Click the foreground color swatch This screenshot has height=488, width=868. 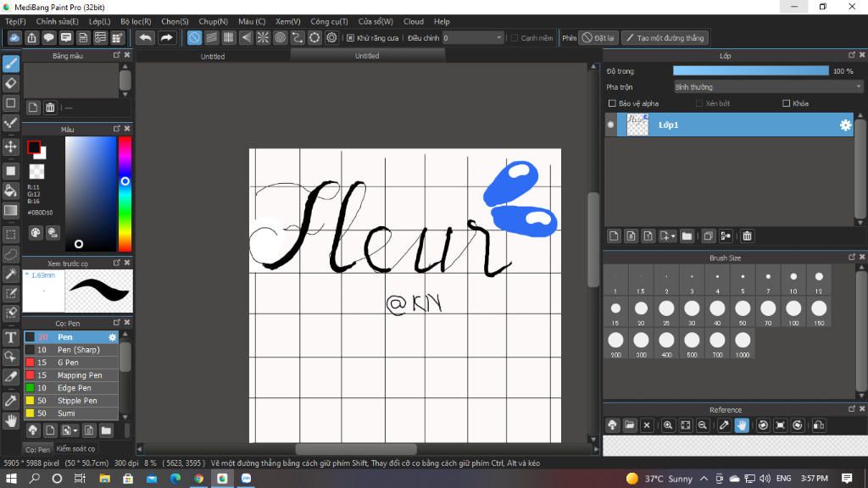33,147
